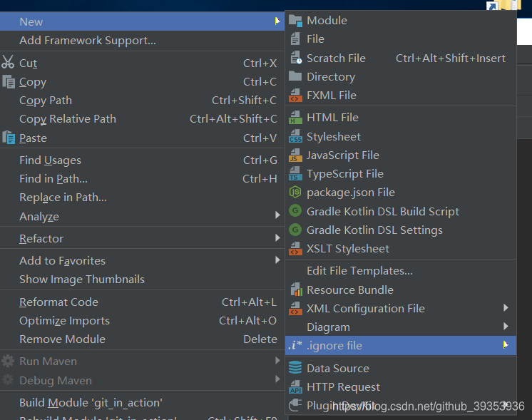Click the Directory folder icon
Image resolution: width=532 pixels, height=420 pixels.
coord(295,76)
